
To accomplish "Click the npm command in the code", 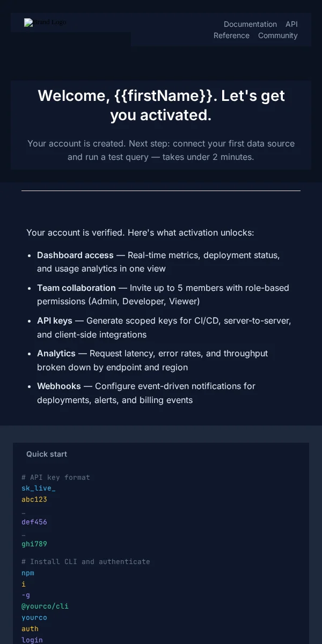I will pos(28,573).
